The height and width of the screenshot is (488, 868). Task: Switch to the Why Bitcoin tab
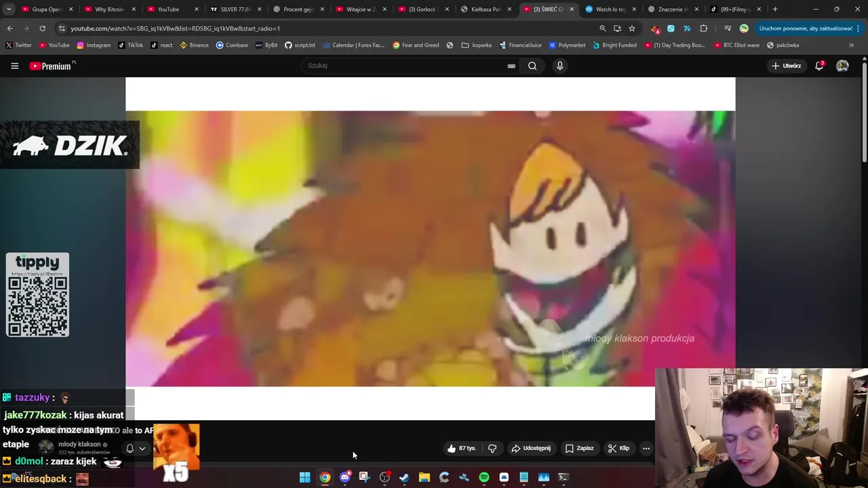pyautogui.click(x=108, y=9)
